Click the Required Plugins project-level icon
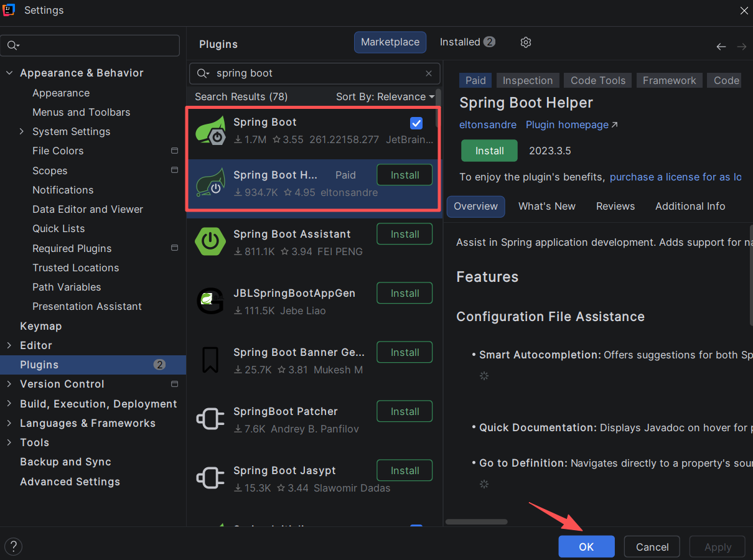The height and width of the screenshot is (560, 753). pyautogui.click(x=174, y=248)
